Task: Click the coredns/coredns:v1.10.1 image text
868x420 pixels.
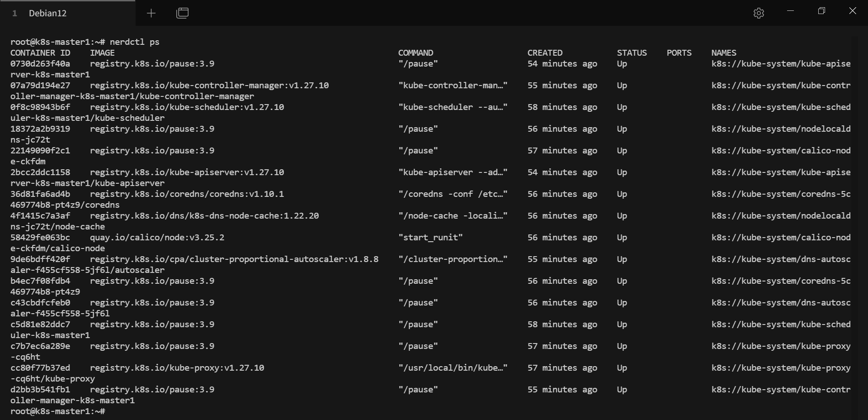Action: pos(187,194)
